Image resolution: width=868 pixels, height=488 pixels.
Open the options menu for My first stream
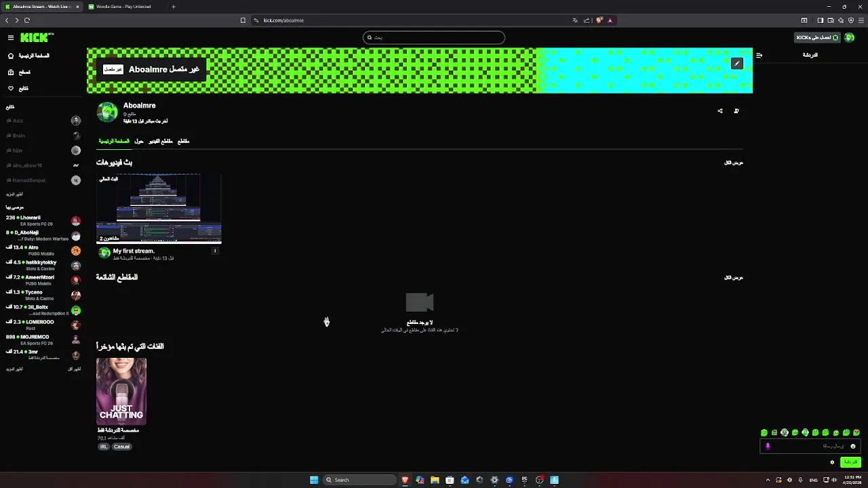point(215,251)
